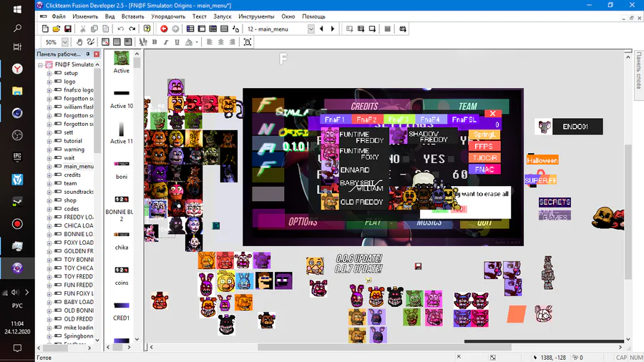
Task: Toggle show grid button
Action: click(x=117, y=42)
